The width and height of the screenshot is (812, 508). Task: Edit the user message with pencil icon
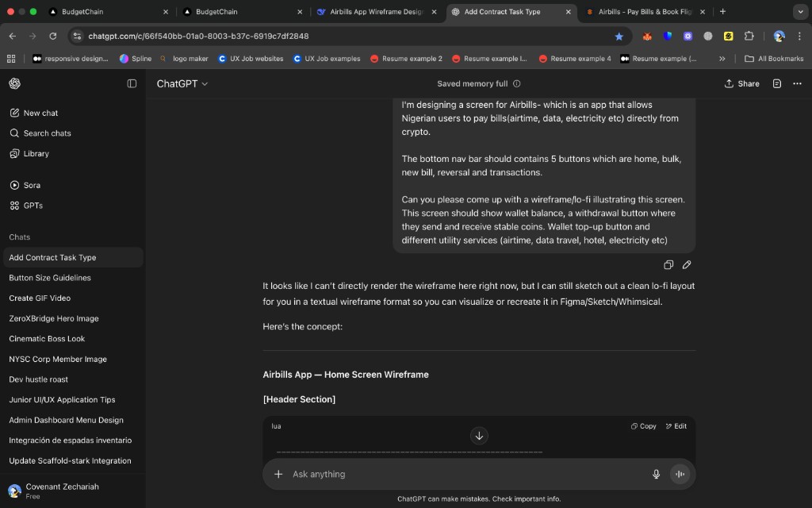(x=687, y=265)
